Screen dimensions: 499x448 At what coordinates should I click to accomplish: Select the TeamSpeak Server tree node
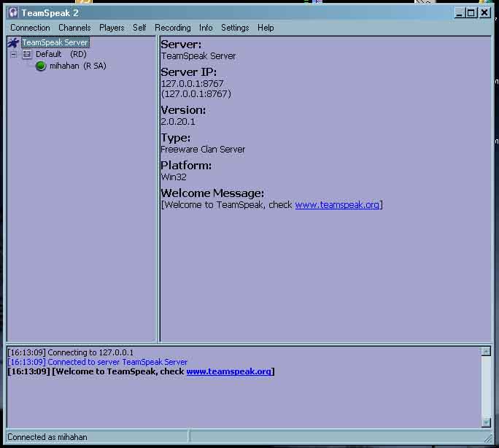pos(55,42)
